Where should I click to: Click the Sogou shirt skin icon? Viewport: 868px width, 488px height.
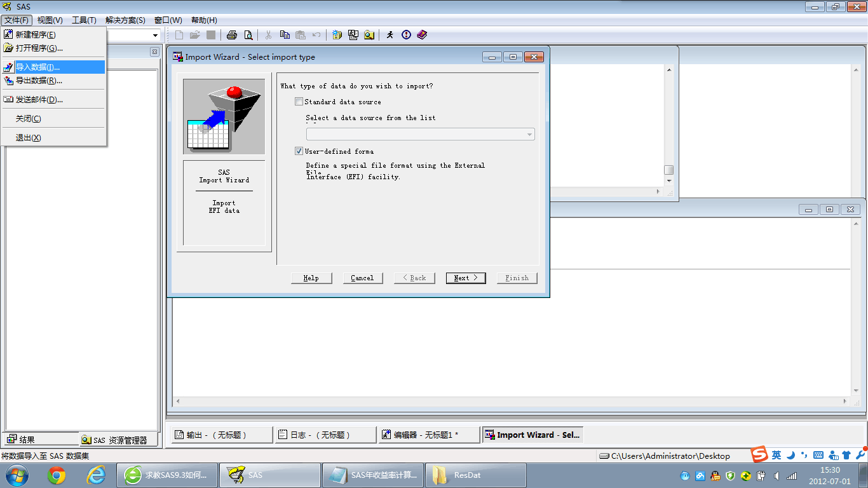tap(846, 455)
